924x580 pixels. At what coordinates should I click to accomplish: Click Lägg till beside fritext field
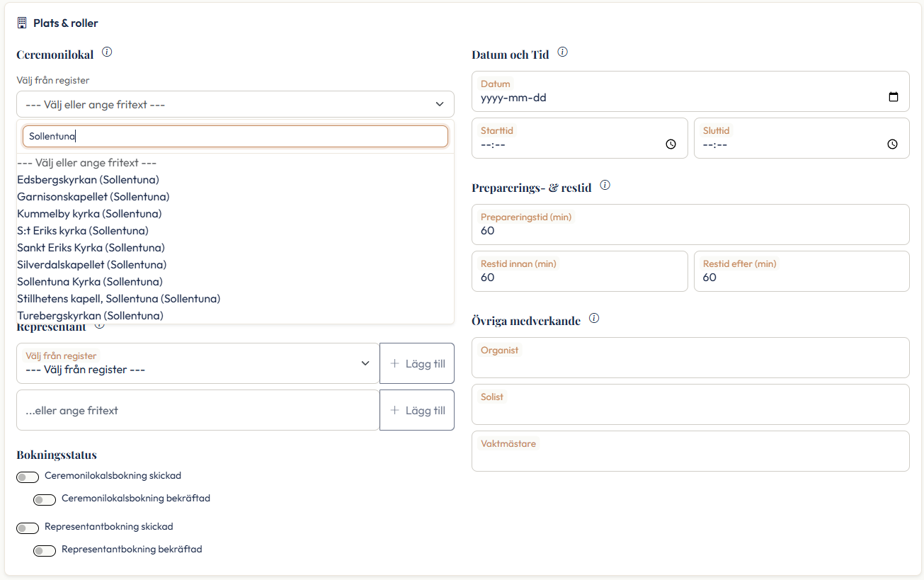[x=417, y=410]
